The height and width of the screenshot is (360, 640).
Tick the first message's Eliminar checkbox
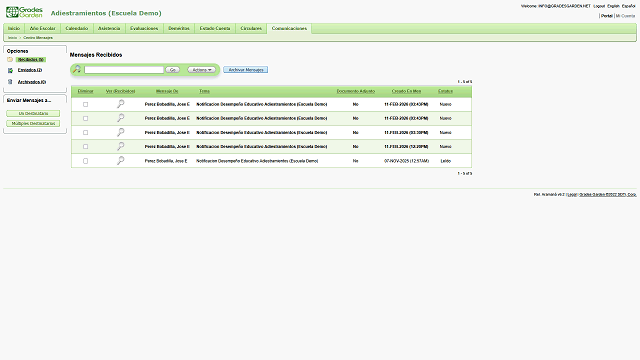click(x=85, y=104)
